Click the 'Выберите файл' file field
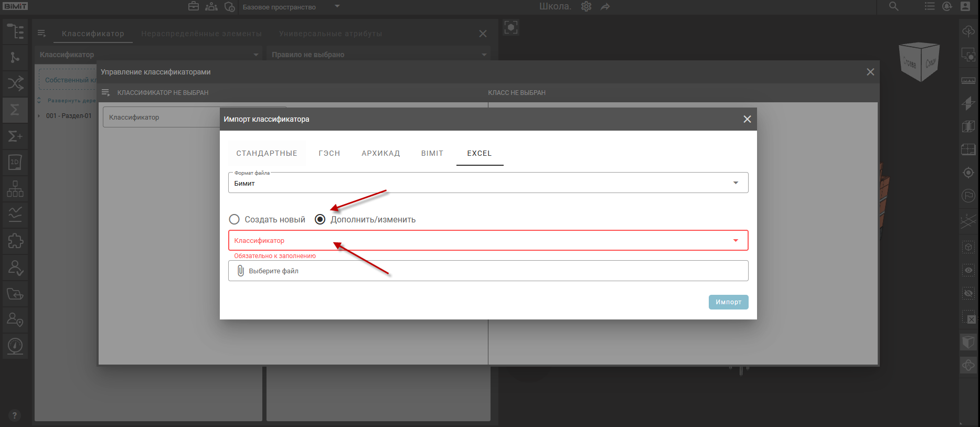The image size is (980, 427). 488,271
